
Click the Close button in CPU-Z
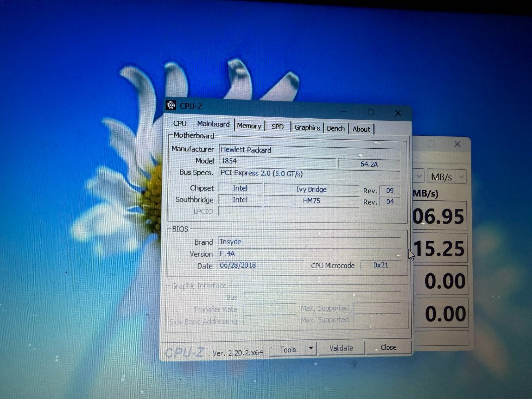tap(388, 347)
